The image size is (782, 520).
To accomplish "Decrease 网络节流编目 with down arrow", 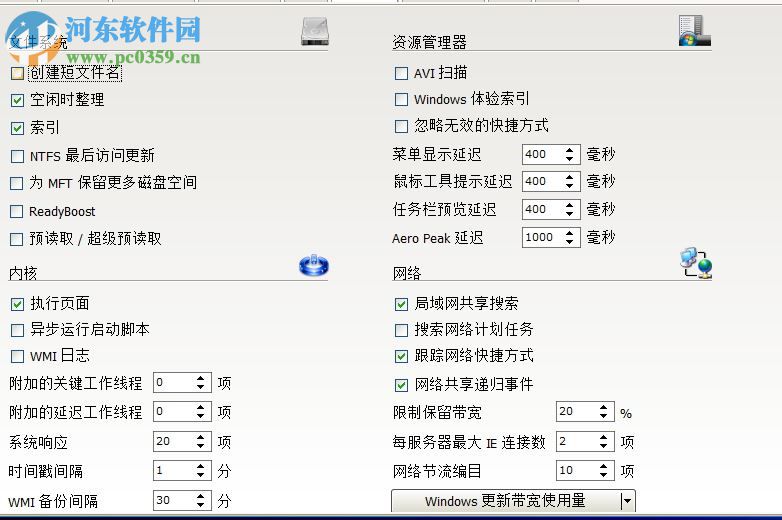I will (603, 475).
